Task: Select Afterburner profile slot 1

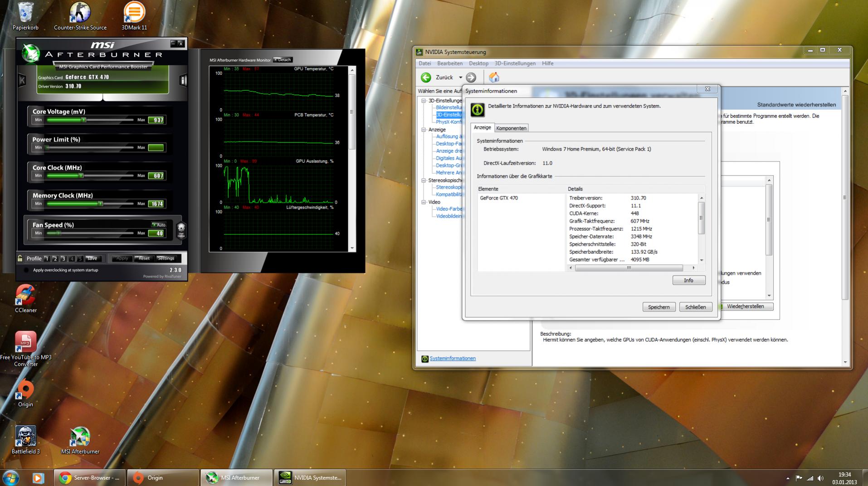Action: (x=47, y=259)
